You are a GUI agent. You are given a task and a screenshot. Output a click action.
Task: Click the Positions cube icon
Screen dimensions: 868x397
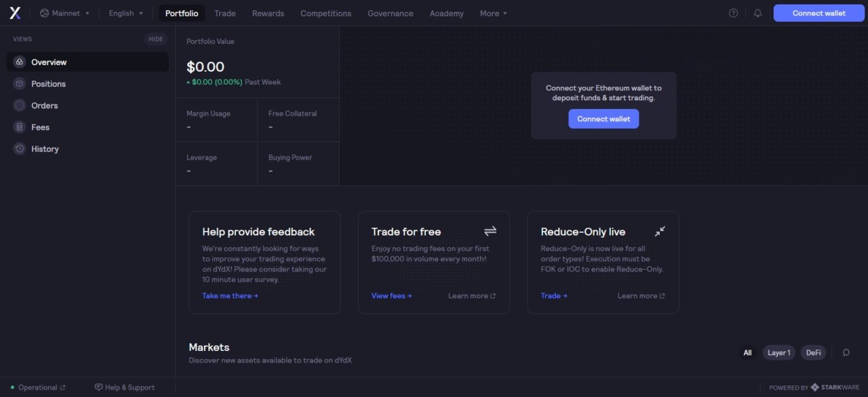20,83
